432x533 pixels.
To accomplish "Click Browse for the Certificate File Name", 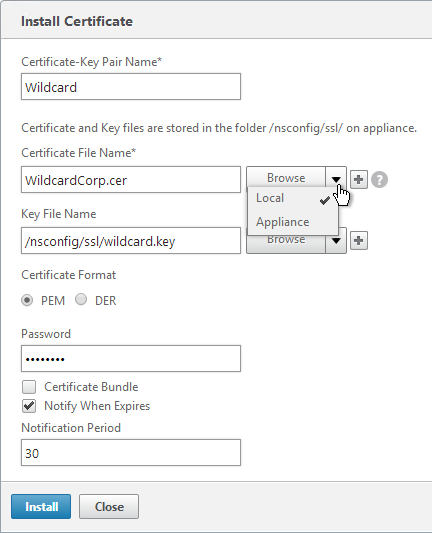I will [286, 177].
